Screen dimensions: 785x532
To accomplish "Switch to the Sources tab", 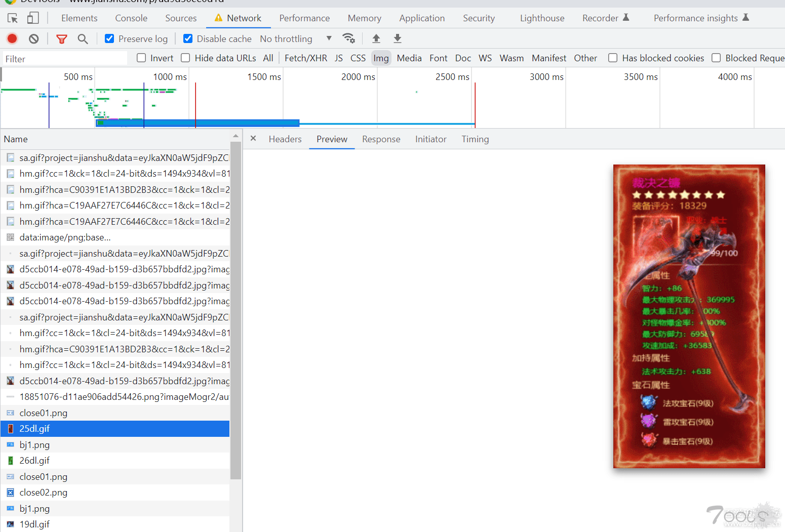I will pyautogui.click(x=181, y=18).
